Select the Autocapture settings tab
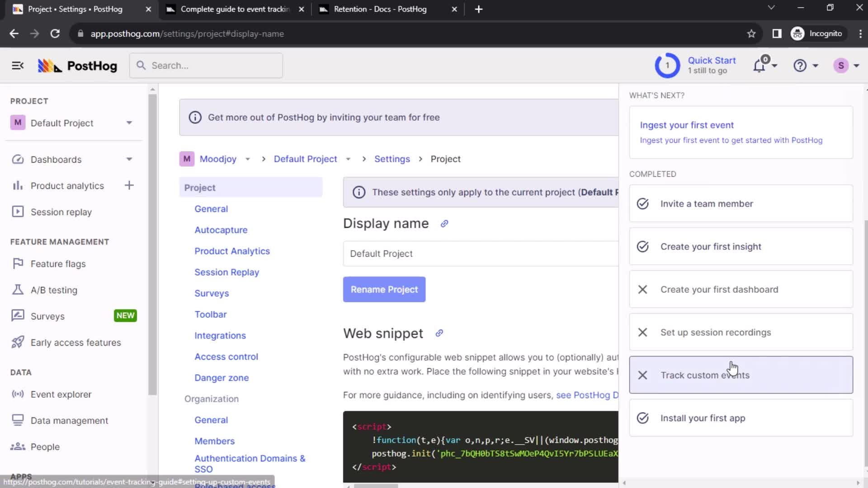 pyautogui.click(x=221, y=230)
